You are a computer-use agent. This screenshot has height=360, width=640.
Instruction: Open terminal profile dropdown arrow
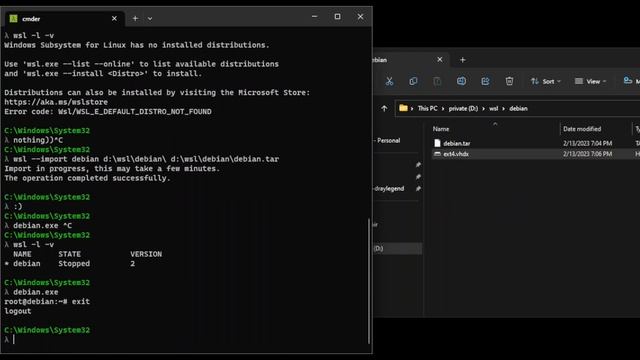click(x=150, y=19)
